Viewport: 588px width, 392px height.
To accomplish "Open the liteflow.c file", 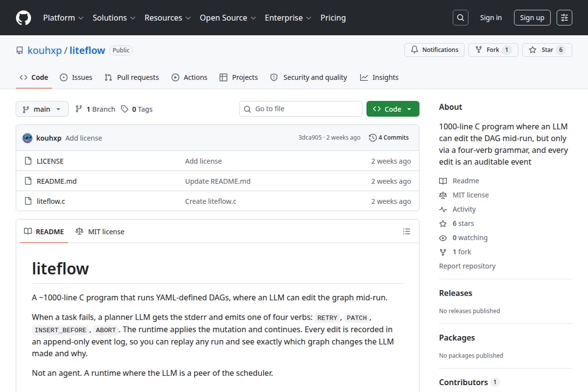I will pos(51,201).
